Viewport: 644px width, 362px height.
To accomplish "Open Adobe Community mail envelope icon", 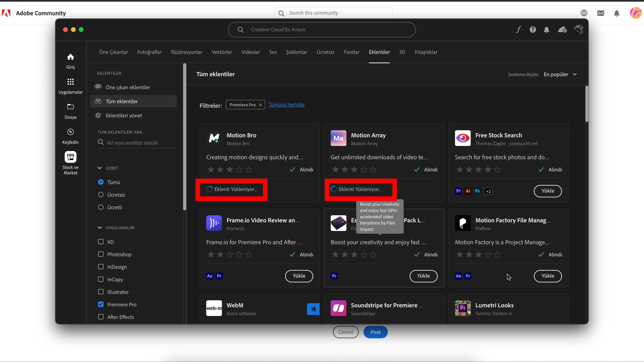I will click(600, 13).
